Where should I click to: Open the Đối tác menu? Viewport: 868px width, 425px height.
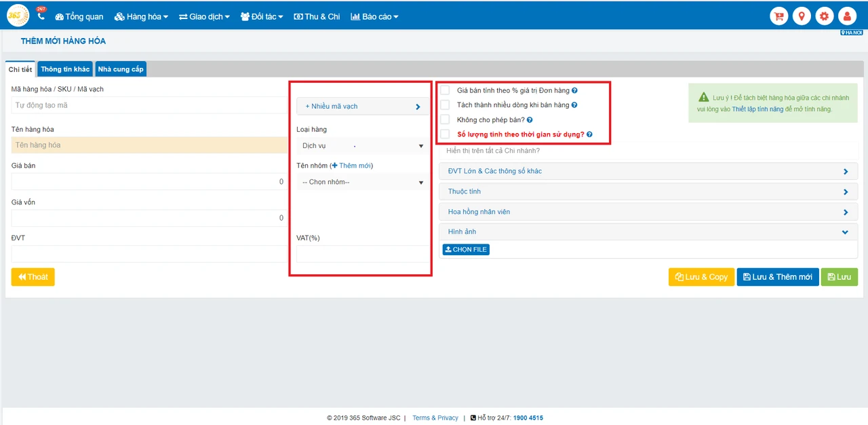[262, 16]
